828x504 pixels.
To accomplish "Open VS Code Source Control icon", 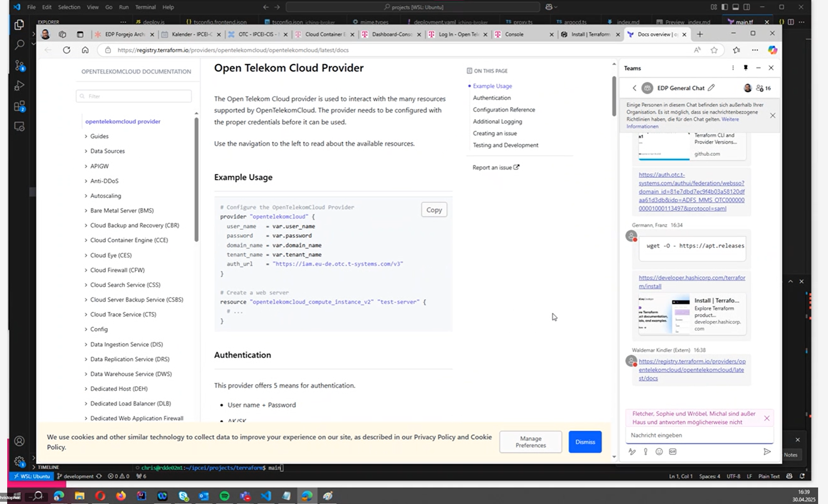I will (19, 66).
